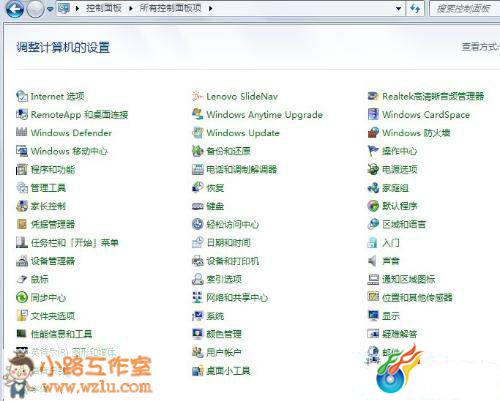Open the 性能信息和工具 link
500x401 pixels.
(x=61, y=334)
